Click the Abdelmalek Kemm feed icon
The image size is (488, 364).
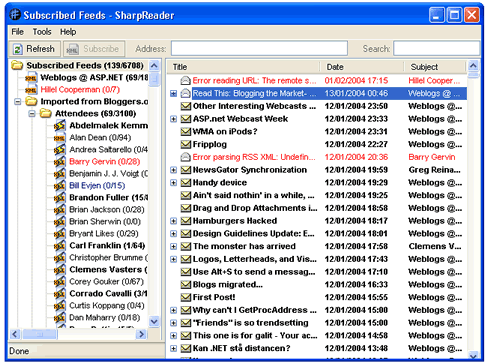coord(60,126)
